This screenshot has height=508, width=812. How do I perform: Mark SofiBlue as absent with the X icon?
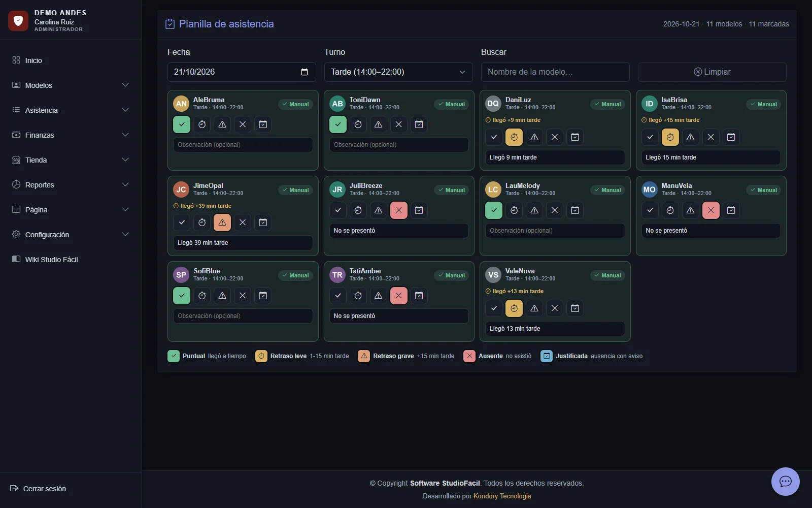[243, 296]
